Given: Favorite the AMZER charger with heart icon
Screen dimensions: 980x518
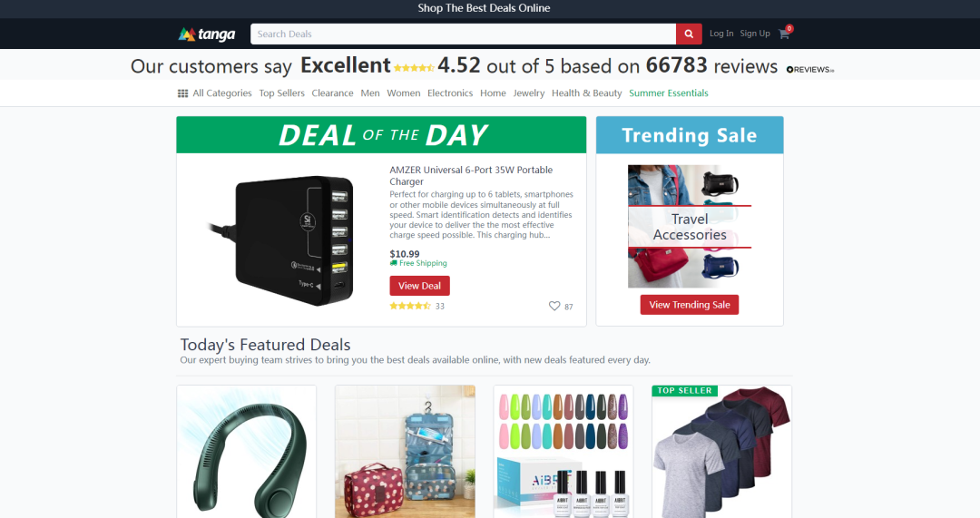Looking at the screenshot, I should (x=554, y=307).
